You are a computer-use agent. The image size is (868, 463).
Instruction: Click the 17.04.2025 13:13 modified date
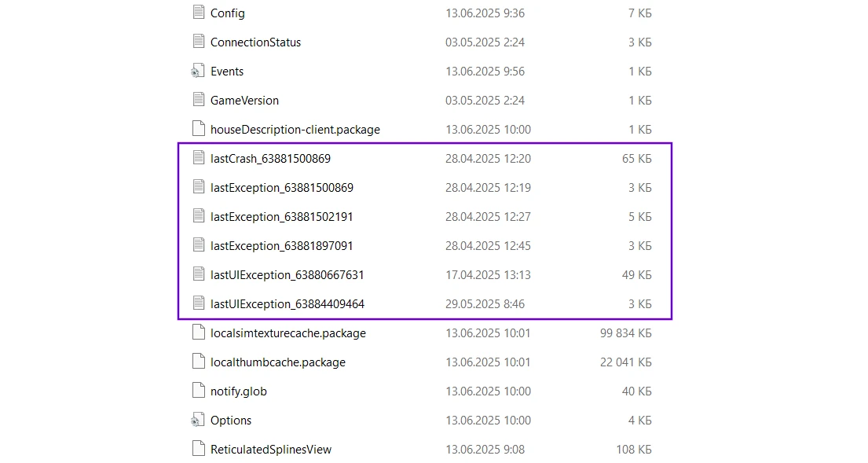point(488,275)
